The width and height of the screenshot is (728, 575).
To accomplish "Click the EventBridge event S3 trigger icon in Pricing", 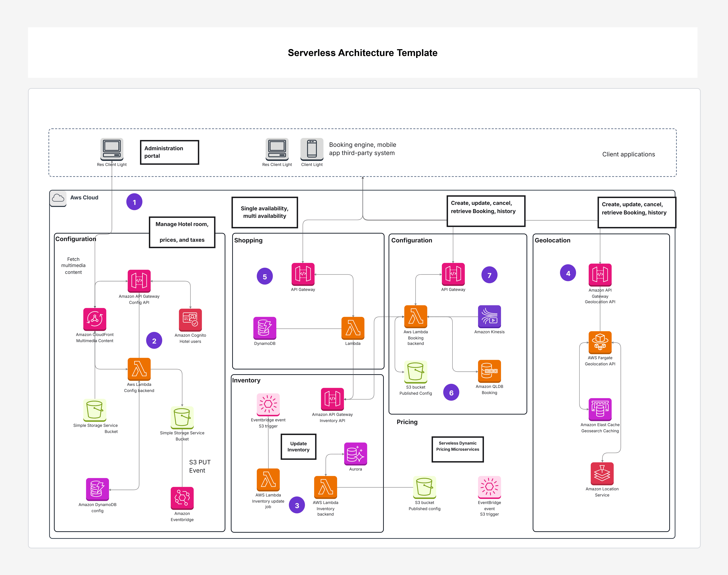I will pos(489,487).
